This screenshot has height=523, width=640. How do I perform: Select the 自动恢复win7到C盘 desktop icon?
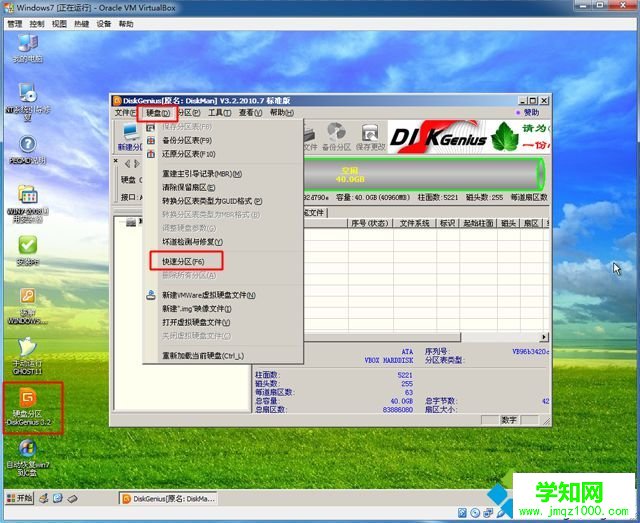27,458
